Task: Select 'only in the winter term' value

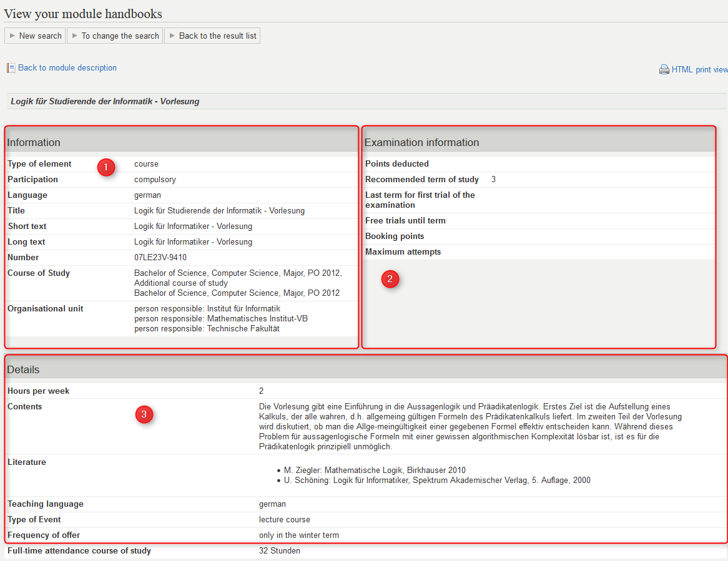Action: [299, 535]
